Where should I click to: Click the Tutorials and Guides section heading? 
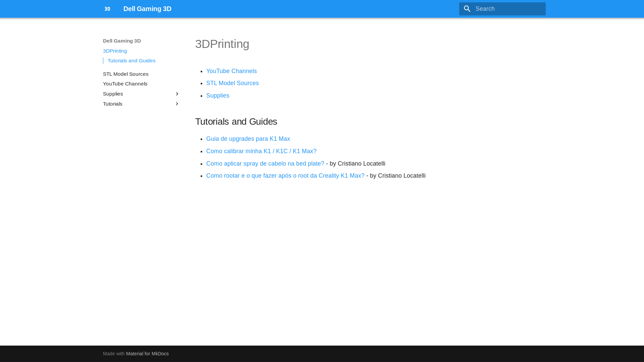(236, 122)
